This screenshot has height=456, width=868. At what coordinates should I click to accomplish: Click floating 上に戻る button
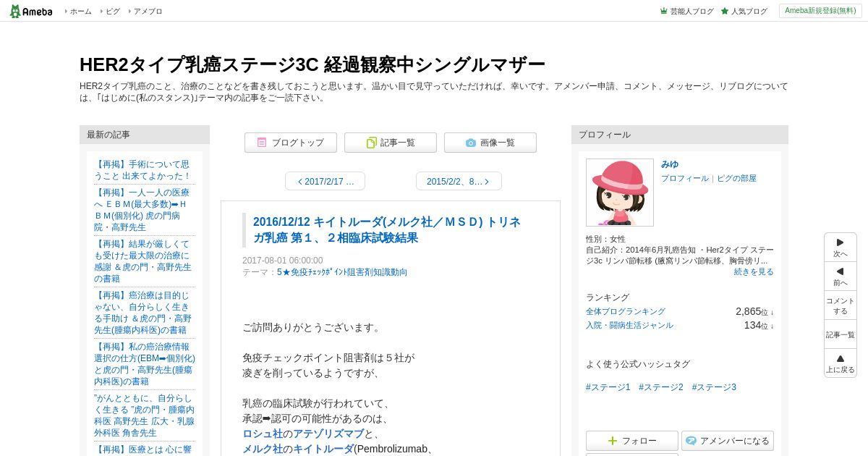[841, 363]
